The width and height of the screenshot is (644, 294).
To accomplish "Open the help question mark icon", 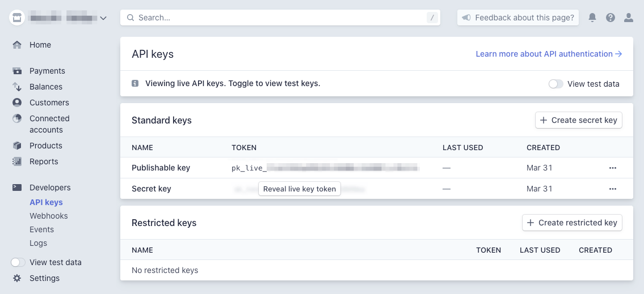I will coord(611,18).
